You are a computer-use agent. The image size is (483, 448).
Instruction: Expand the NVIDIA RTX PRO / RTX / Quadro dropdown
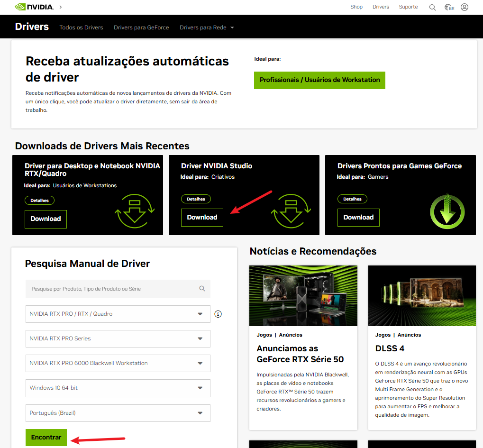click(x=118, y=314)
